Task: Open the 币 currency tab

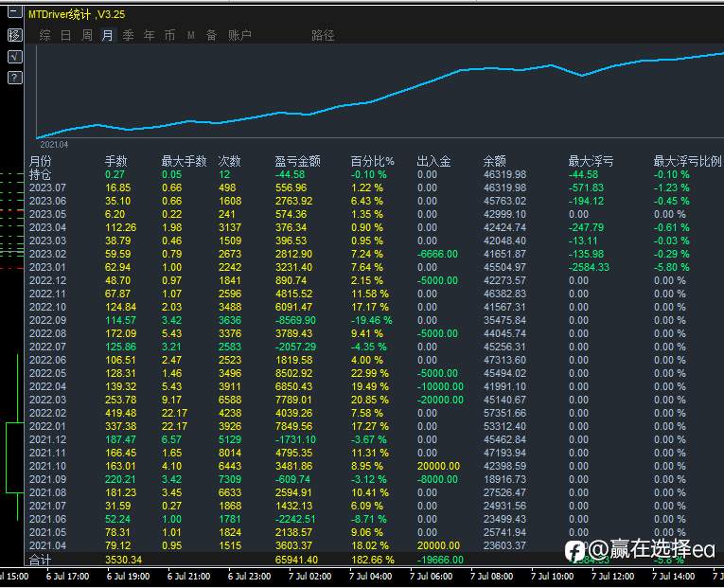Action: pyautogui.click(x=170, y=35)
